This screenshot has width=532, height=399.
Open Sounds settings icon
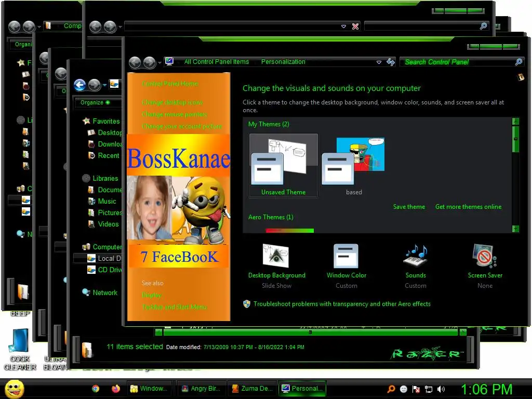(x=416, y=256)
